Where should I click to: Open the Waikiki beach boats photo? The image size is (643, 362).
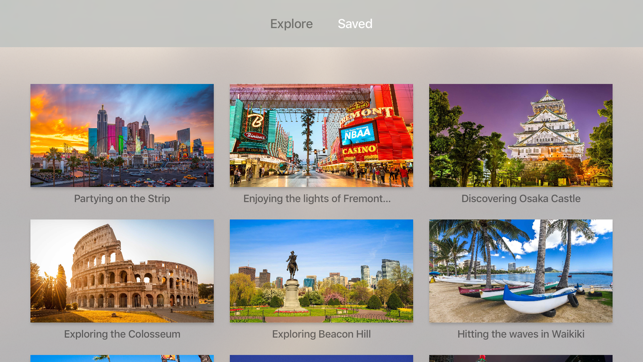pyautogui.click(x=521, y=271)
